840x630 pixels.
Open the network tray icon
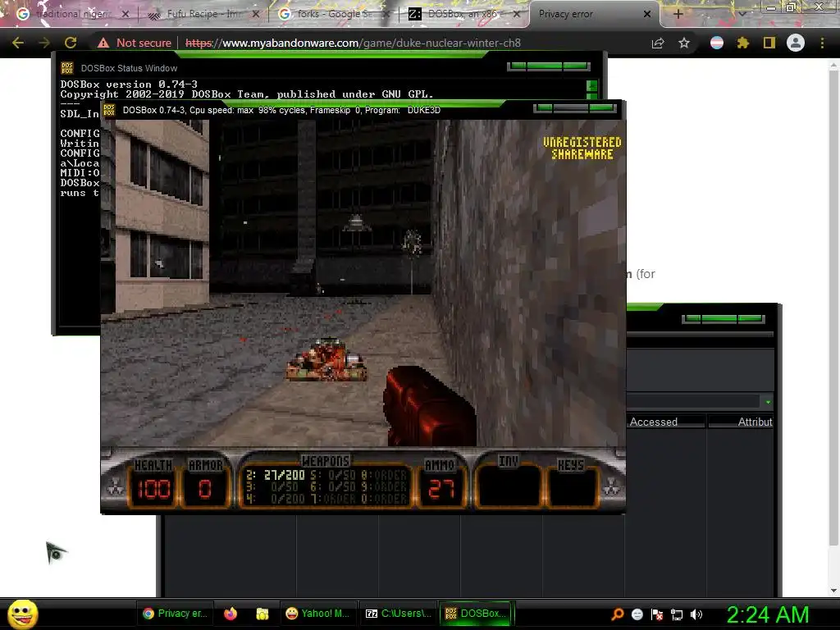(677, 614)
